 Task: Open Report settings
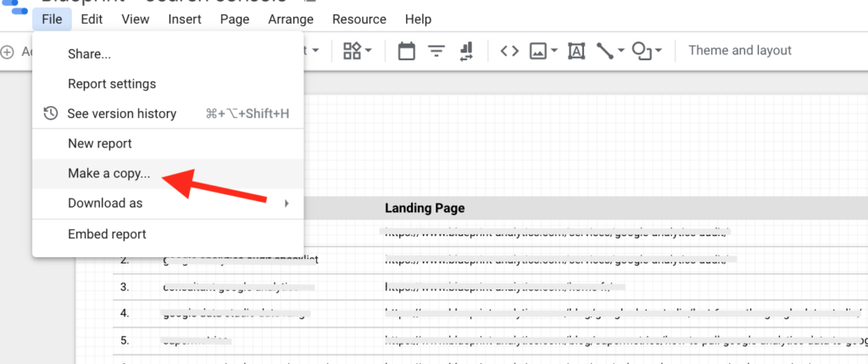pyautogui.click(x=111, y=84)
